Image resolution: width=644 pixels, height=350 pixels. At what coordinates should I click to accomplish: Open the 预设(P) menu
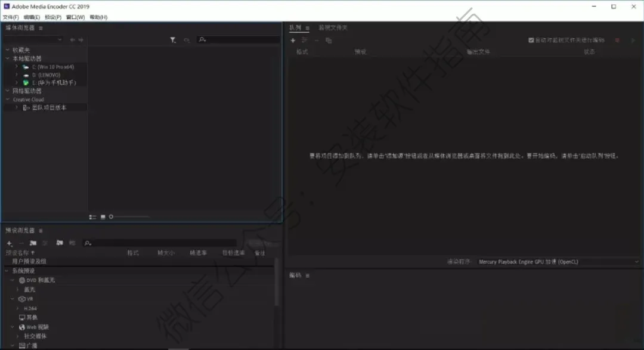click(53, 17)
